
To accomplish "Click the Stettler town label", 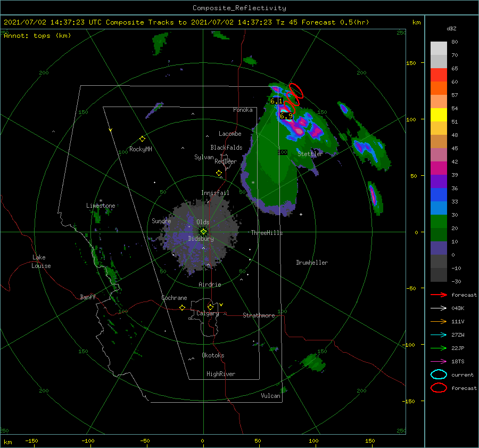I will (310, 154).
